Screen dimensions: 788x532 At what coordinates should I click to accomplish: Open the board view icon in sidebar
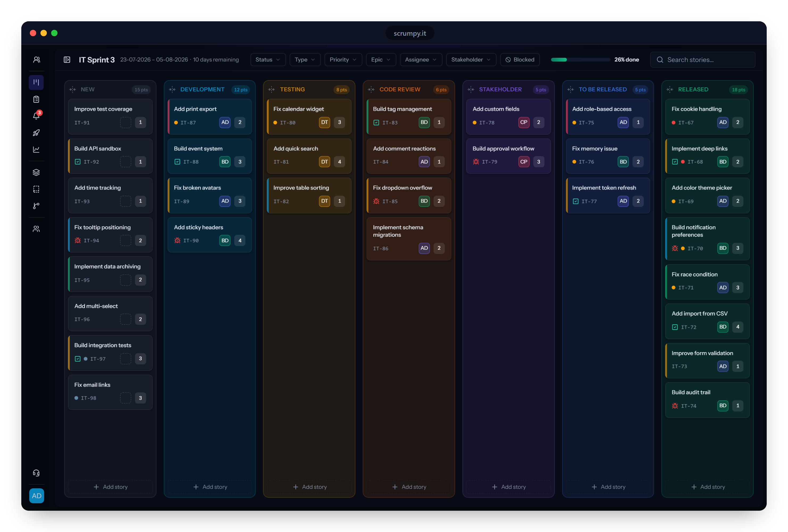(36, 82)
